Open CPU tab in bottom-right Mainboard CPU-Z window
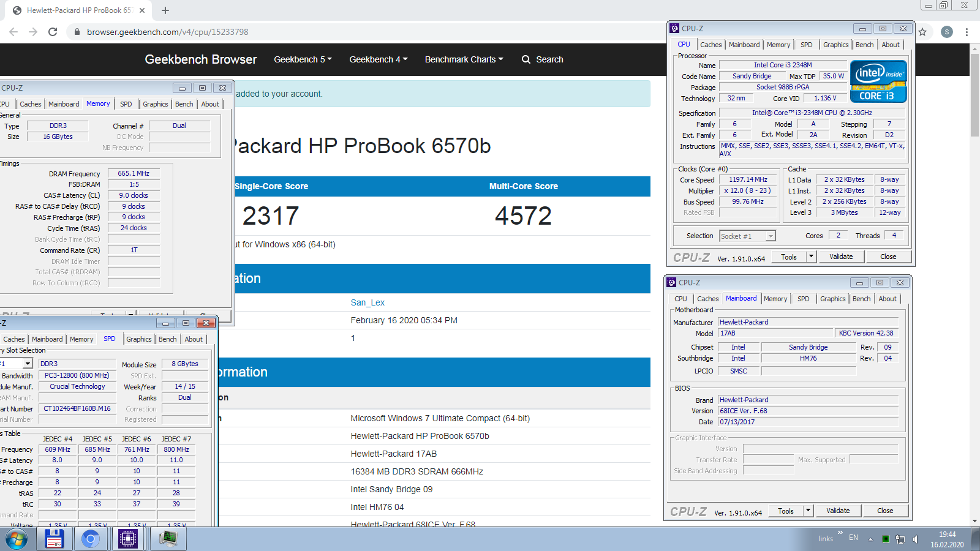 pos(681,299)
